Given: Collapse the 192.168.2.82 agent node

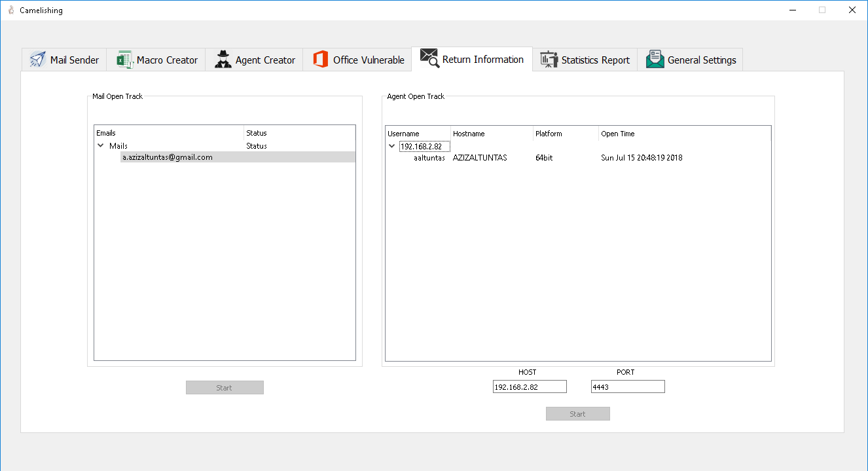Looking at the screenshot, I should pyautogui.click(x=391, y=147).
